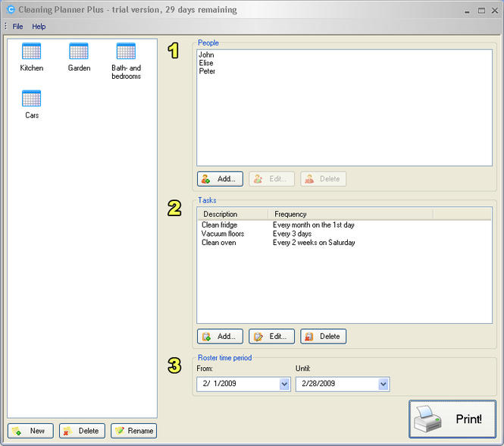Close the Cleaning Planner window

tap(495, 11)
